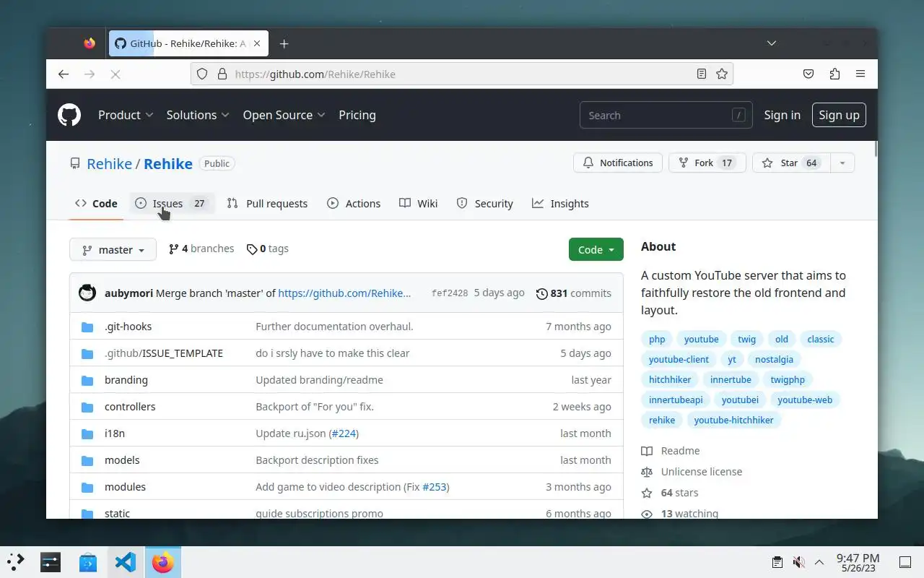Viewport: 924px width, 578px height.
Task: Open the i18n folder
Action: [x=115, y=433]
